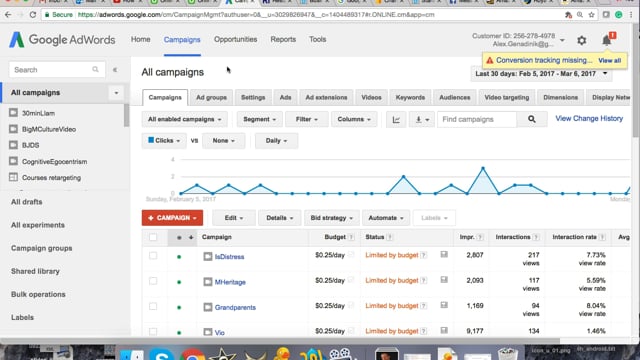Click help icon next to Status header

390,237
